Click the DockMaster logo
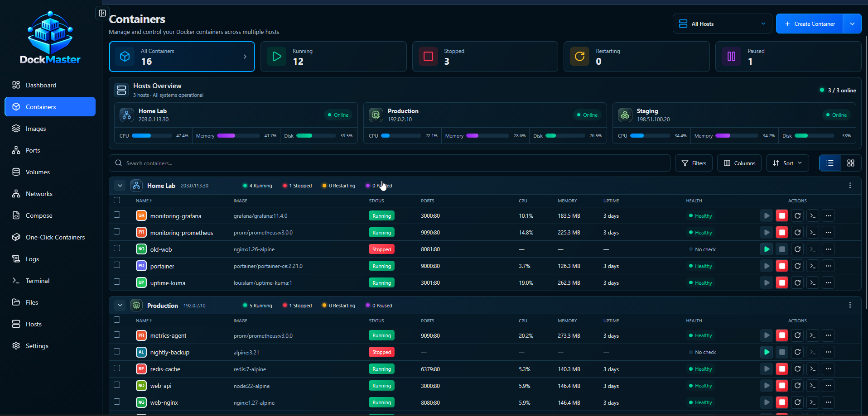 click(50, 38)
